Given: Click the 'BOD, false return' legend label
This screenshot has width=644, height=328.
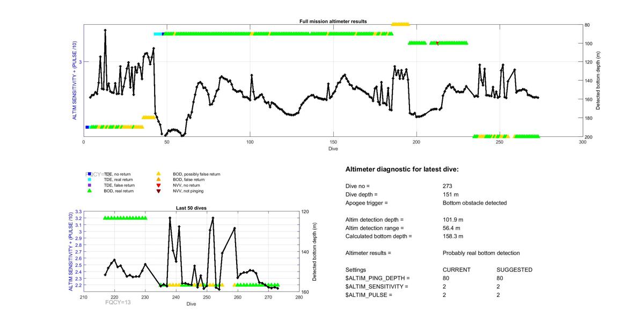Looking at the screenshot, I should coord(188,179).
